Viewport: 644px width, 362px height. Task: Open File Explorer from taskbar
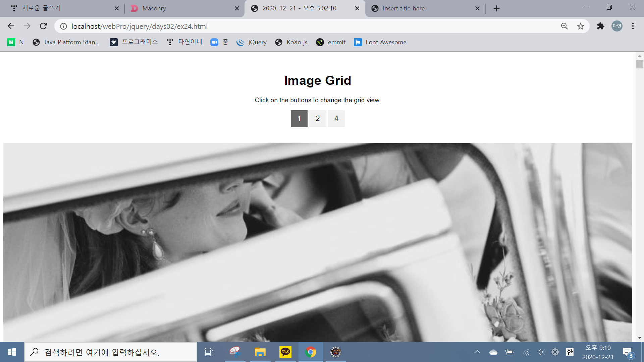pyautogui.click(x=260, y=352)
